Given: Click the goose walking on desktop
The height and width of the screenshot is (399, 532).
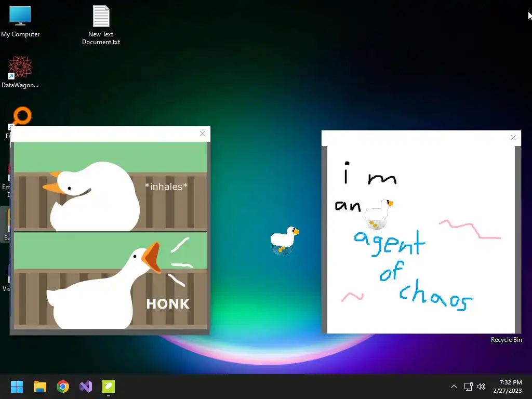Looking at the screenshot, I should (284, 240).
